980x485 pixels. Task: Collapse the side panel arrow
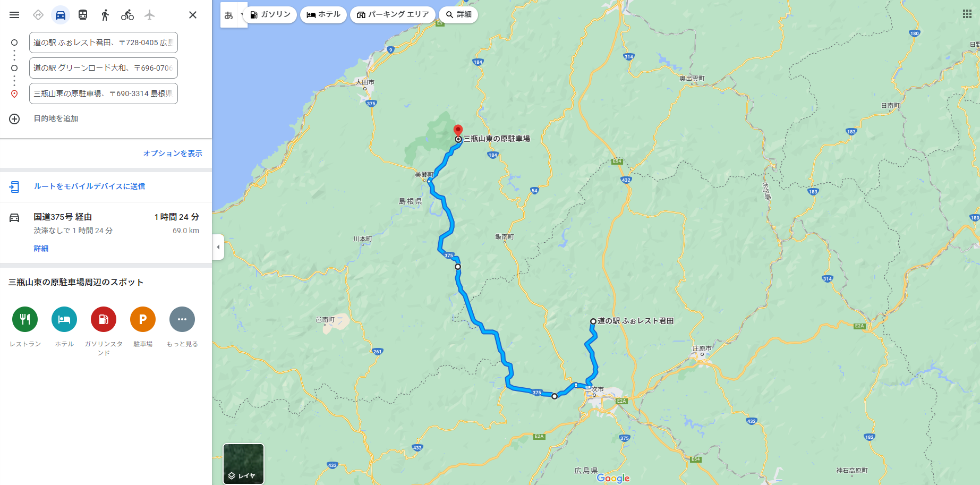coord(218,247)
